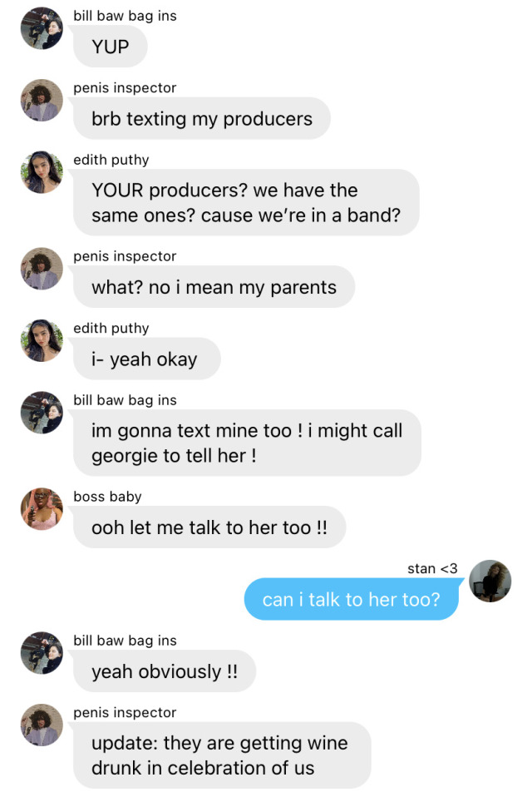Screen dimensions: 532x797
Task: Open avatar beside 'yeah obviously !!' message
Action: click(x=42, y=652)
